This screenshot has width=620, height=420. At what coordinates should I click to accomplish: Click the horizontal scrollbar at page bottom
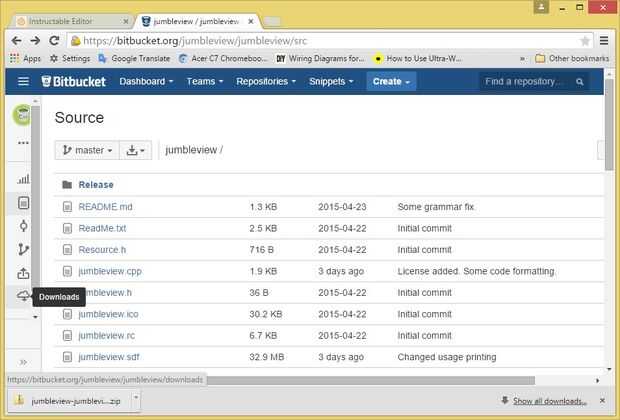370,380
